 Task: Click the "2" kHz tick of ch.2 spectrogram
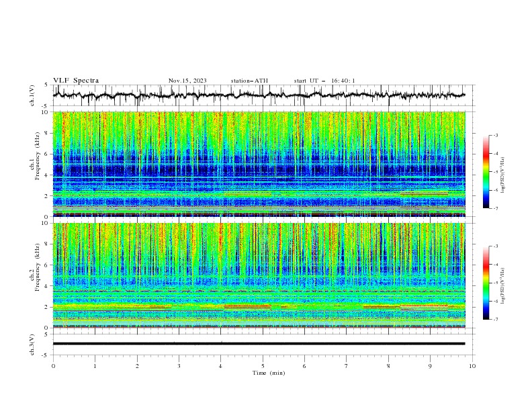tap(47, 307)
